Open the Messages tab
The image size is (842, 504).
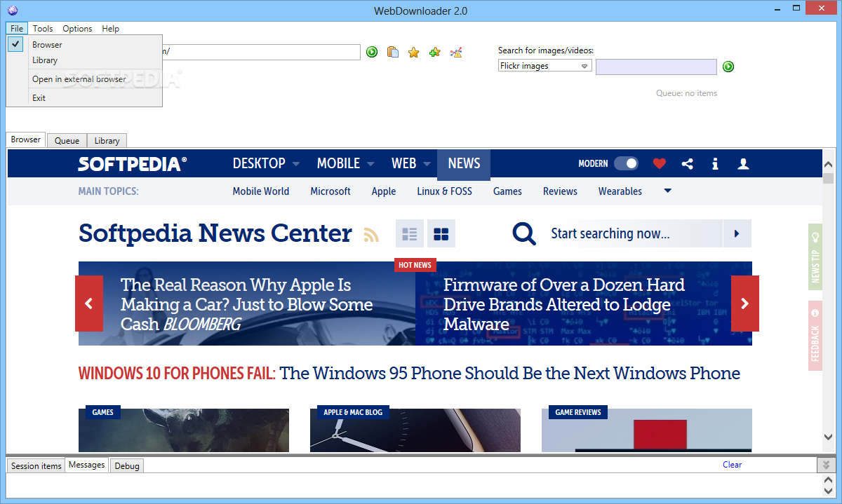(x=87, y=465)
